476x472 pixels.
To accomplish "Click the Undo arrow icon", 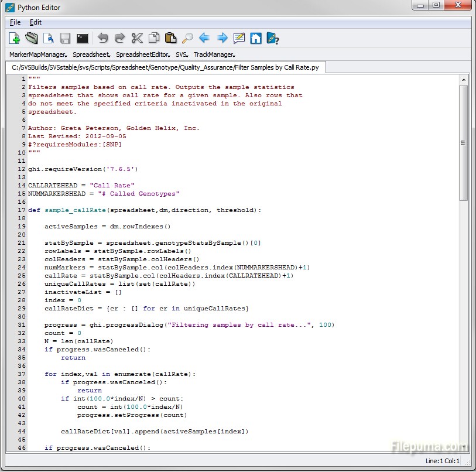I will (102, 39).
